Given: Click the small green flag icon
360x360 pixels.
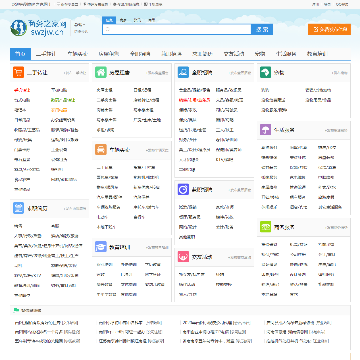Looking at the screenshot, I should click(x=16, y=310).
